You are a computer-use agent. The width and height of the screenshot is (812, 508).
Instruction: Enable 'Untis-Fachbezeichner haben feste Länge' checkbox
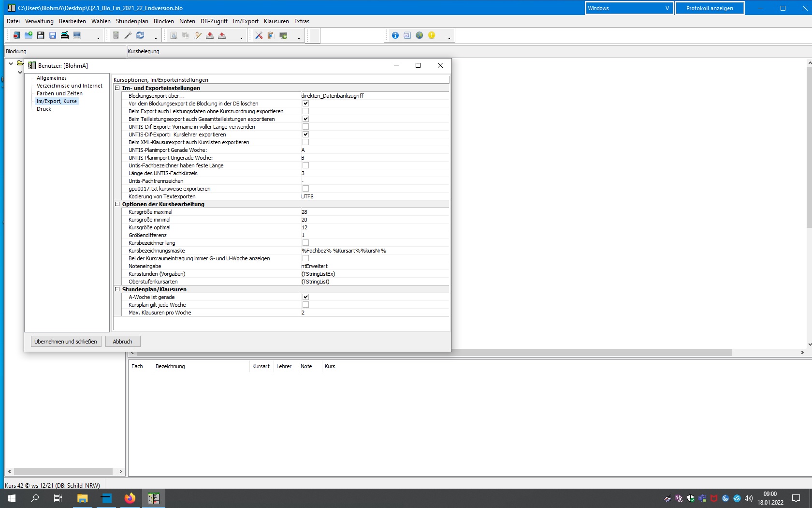(305, 165)
